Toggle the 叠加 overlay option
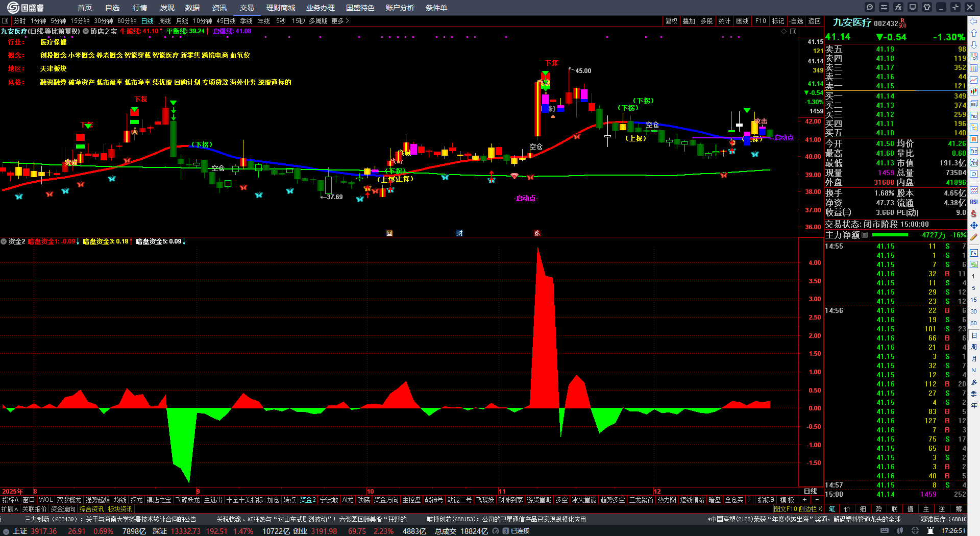This screenshot has width=980, height=536. point(689,21)
